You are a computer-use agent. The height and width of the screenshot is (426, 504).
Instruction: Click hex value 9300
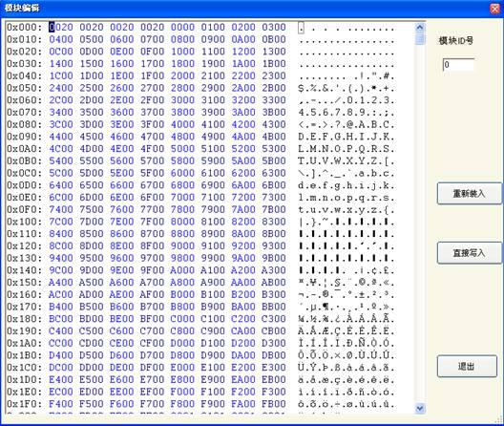click(x=274, y=245)
